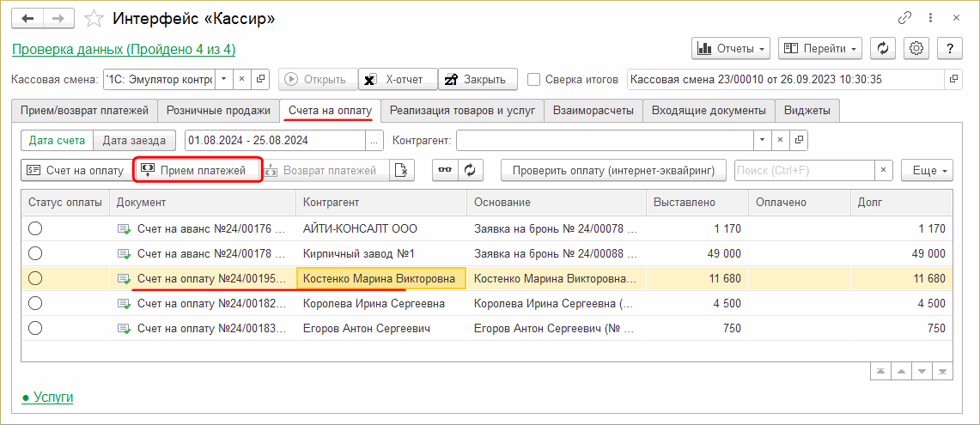Click the Поиск search field
The height and width of the screenshot is (425, 980).
pyautogui.click(x=804, y=170)
